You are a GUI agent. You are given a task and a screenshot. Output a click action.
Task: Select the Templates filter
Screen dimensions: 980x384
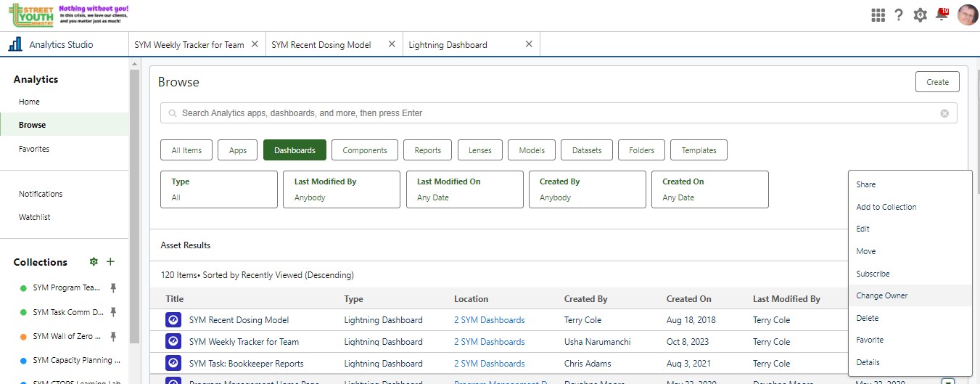(x=699, y=150)
